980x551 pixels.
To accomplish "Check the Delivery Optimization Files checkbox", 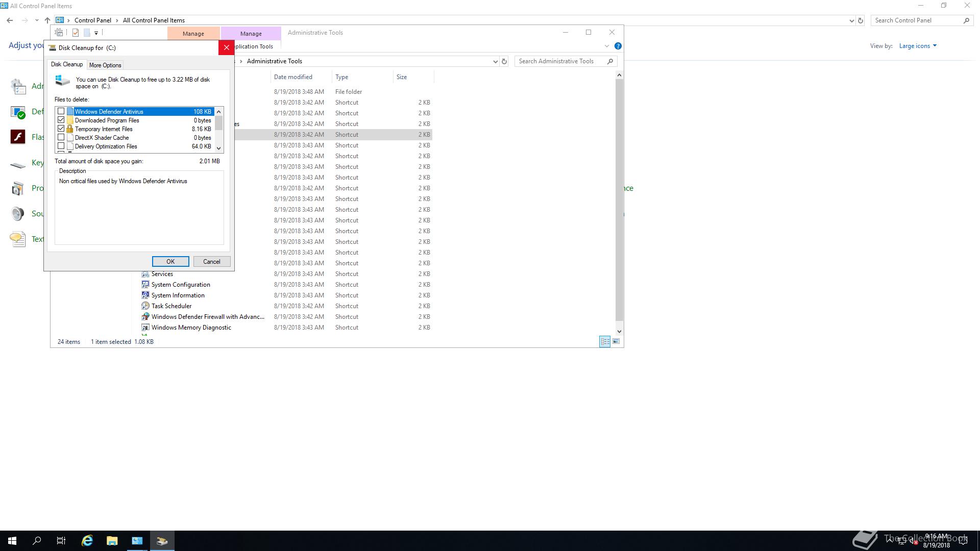I will [61, 146].
